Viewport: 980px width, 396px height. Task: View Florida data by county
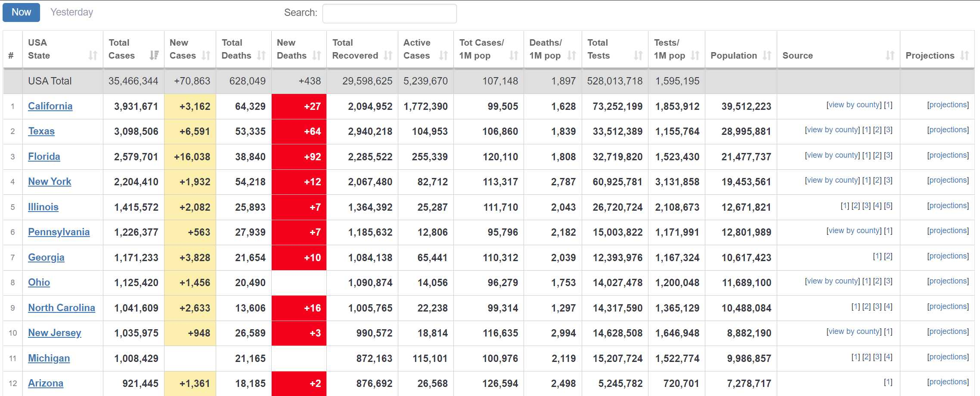coord(832,155)
